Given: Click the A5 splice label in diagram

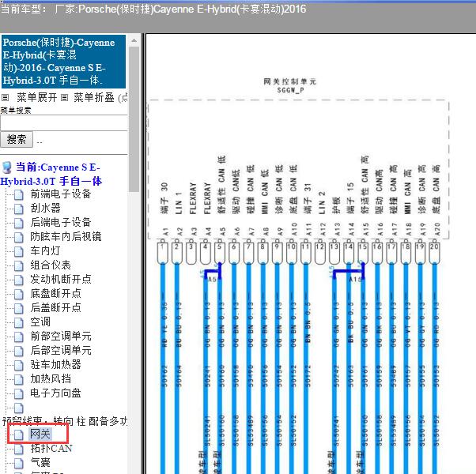Looking at the screenshot, I should coord(212,280).
